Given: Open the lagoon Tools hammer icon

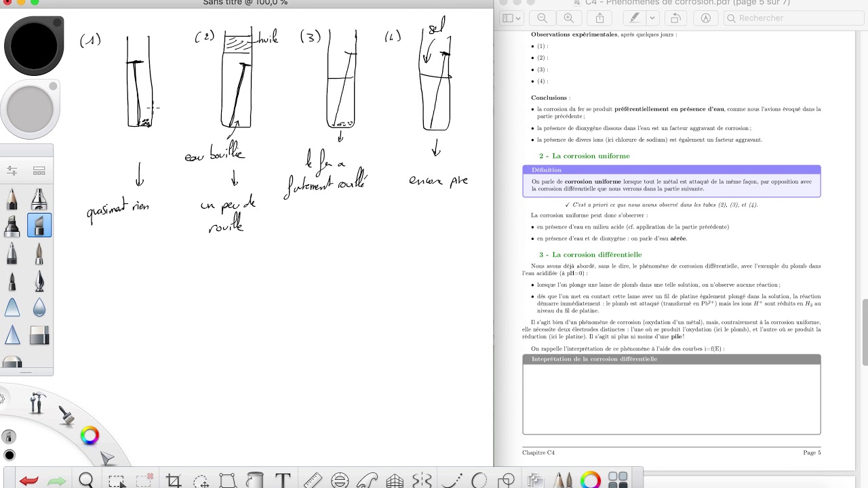Looking at the screenshot, I should coord(38,403).
